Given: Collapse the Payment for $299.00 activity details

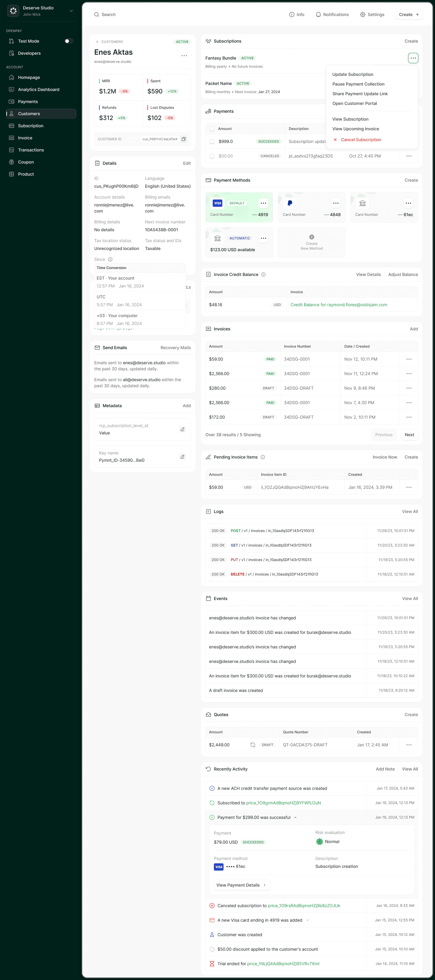Looking at the screenshot, I should point(295,818).
